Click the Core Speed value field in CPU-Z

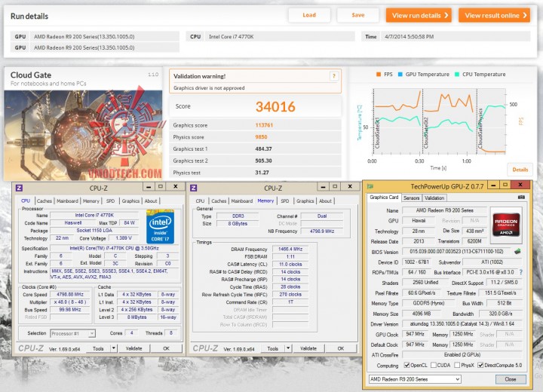coord(70,294)
